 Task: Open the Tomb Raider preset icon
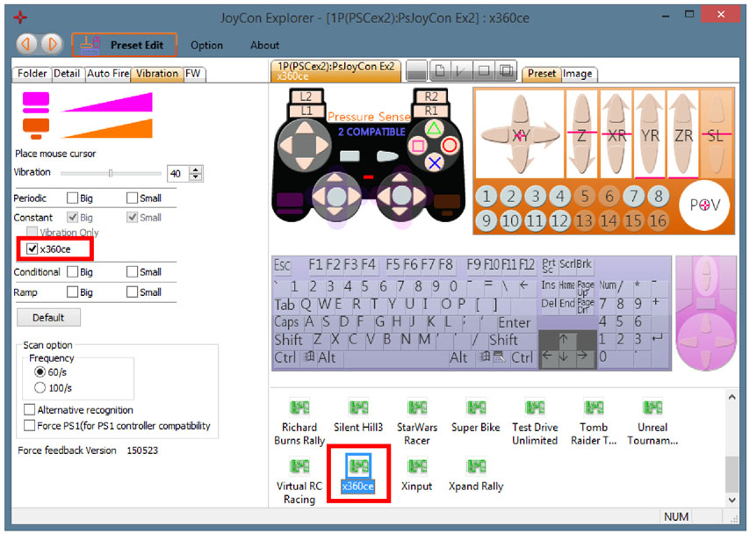click(x=594, y=408)
